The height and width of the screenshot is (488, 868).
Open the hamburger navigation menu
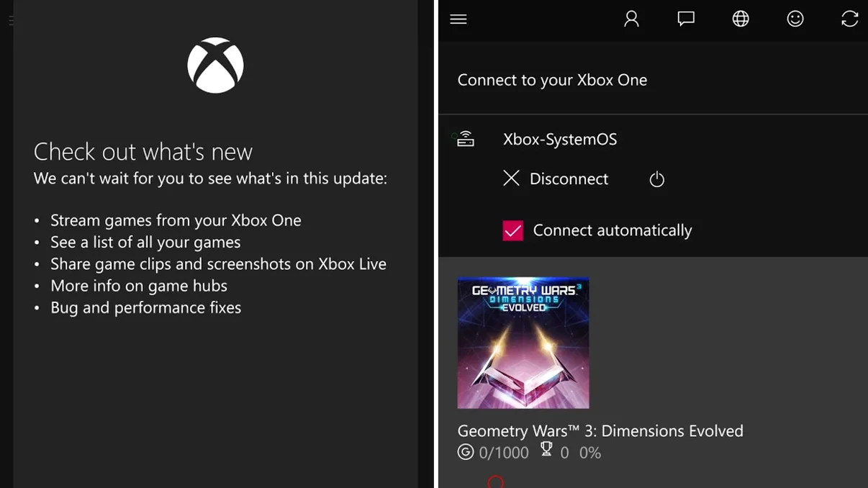(458, 19)
